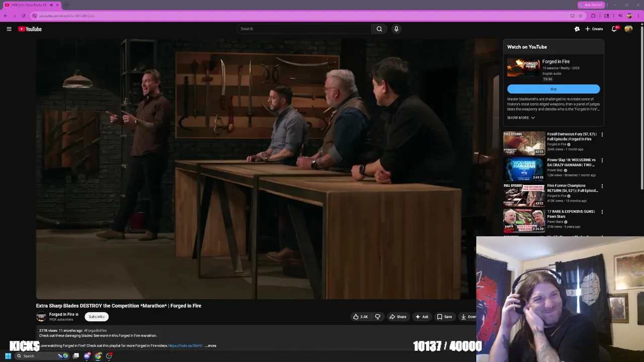Mute the tab using its audio icon
This screenshot has height=362, width=644.
[51, 5]
